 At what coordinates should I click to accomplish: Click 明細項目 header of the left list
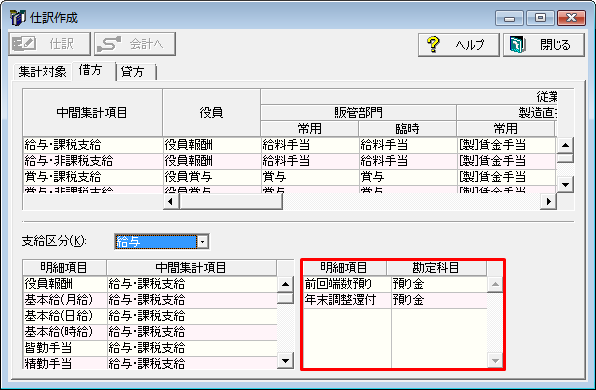click(64, 268)
